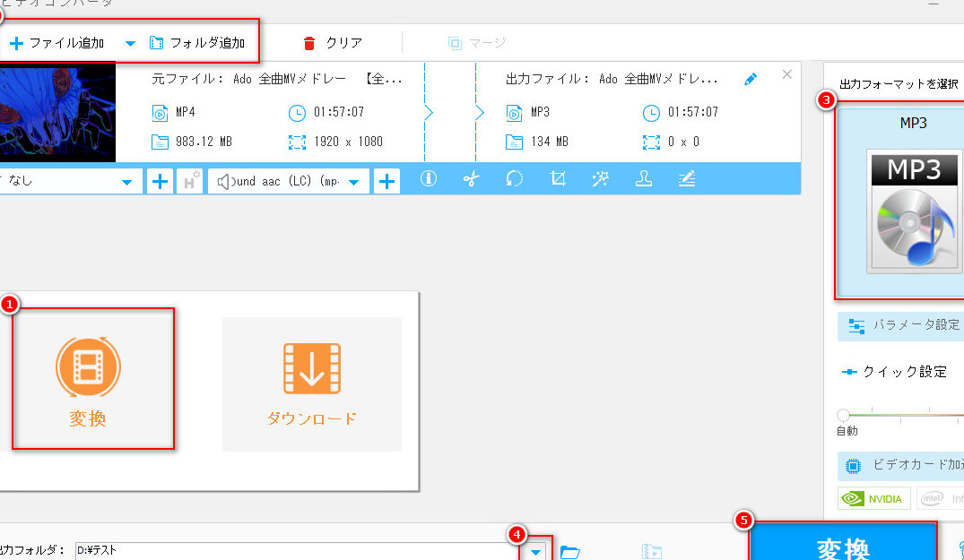This screenshot has width=964, height=560.
Task: Click source duration 01:57:07 text
Action: coord(339,112)
